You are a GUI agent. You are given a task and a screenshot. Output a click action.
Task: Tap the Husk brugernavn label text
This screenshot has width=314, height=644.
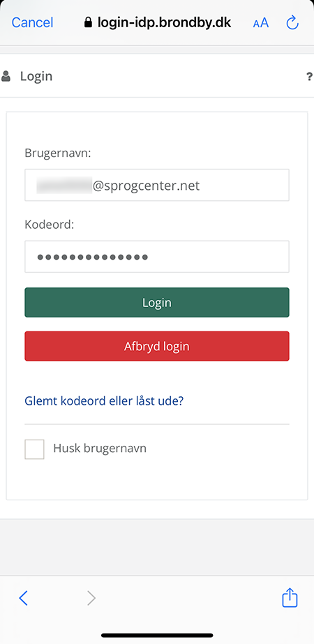pyautogui.click(x=100, y=448)
